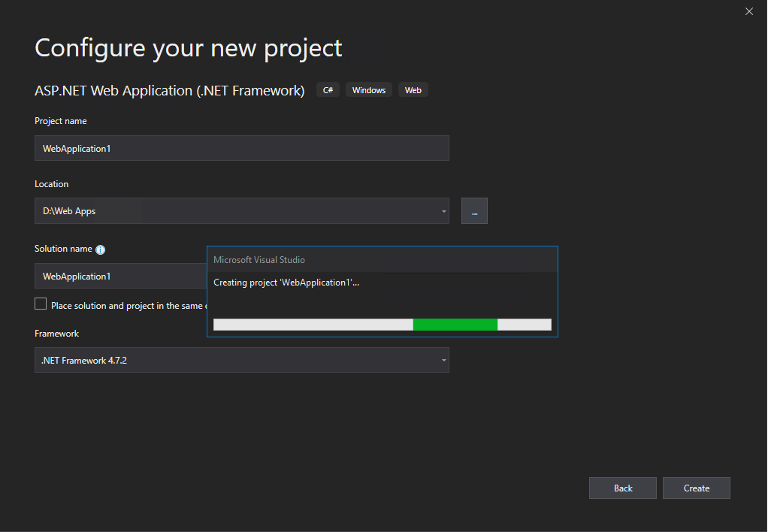Click the Solution name input field
Viewport: 768px width, 532px height.
pos(121,276)
